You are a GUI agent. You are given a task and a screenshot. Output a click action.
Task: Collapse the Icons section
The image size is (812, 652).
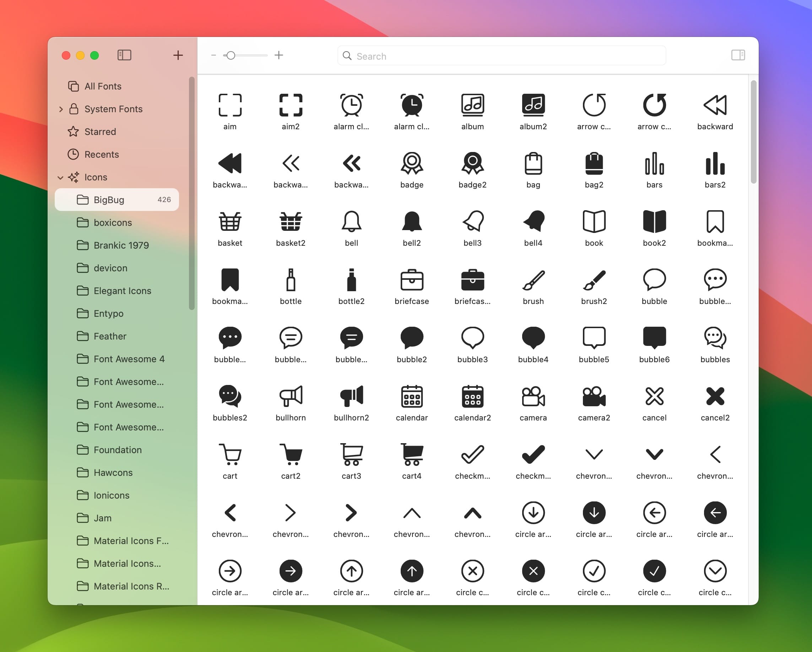pyautogui.click(x=60, y=177)
